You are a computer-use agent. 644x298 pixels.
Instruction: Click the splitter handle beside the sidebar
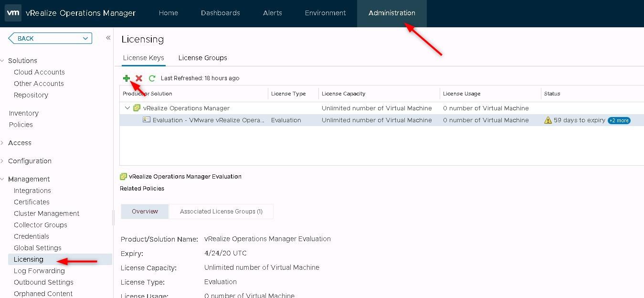tap(114, 218)
